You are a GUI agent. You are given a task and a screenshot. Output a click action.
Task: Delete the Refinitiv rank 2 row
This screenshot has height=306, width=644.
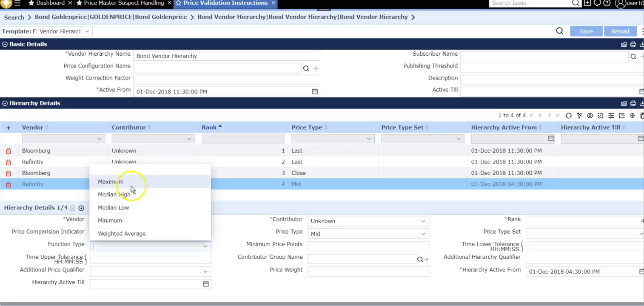point(9,162)
